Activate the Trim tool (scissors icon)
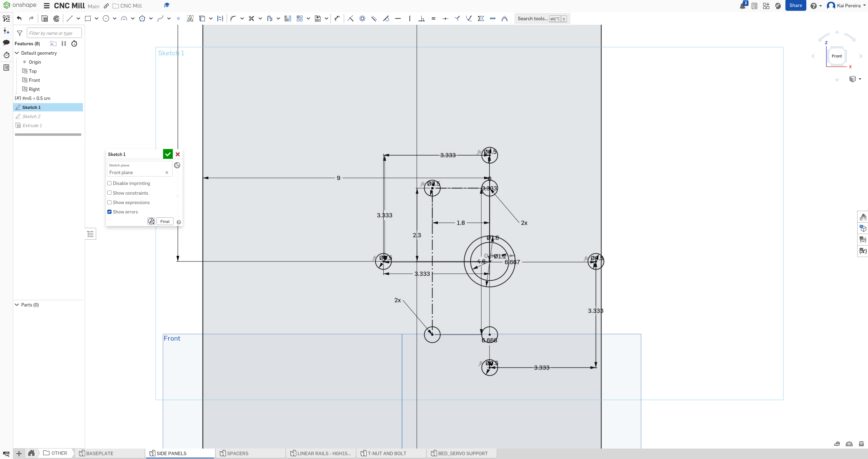 pos(252,18)
